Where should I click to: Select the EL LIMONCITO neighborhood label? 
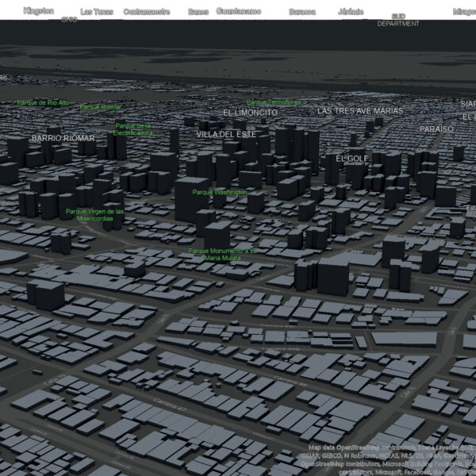click(251, 113)
